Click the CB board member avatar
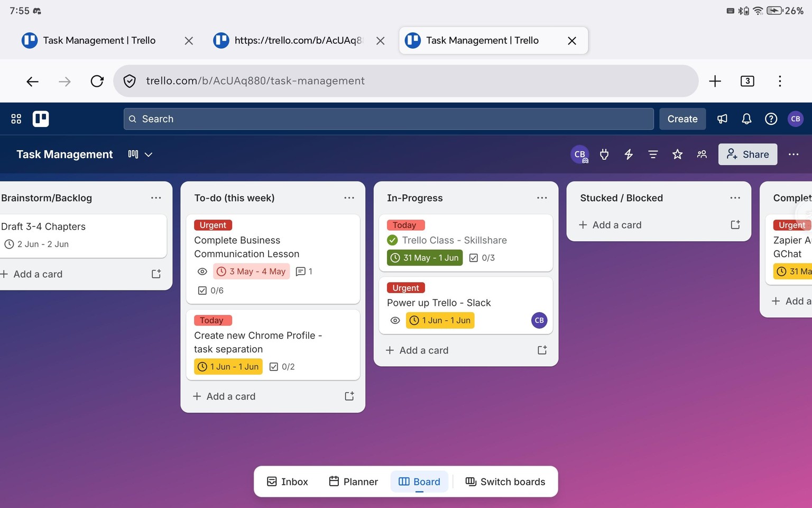 coord(580,155)
